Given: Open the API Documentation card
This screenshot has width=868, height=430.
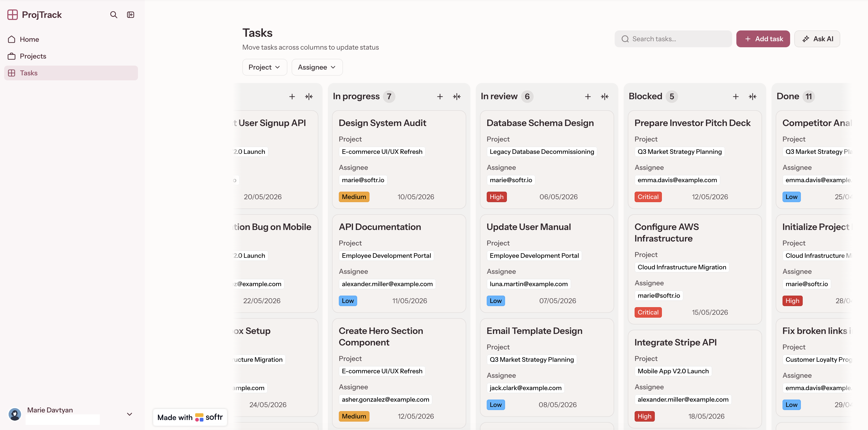Looking at the screenshot, I should pyautogui.click(x=399, y=263).
